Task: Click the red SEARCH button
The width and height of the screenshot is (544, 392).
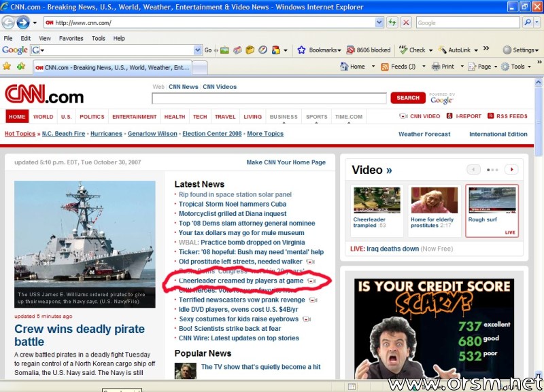Action: [408, 98]
